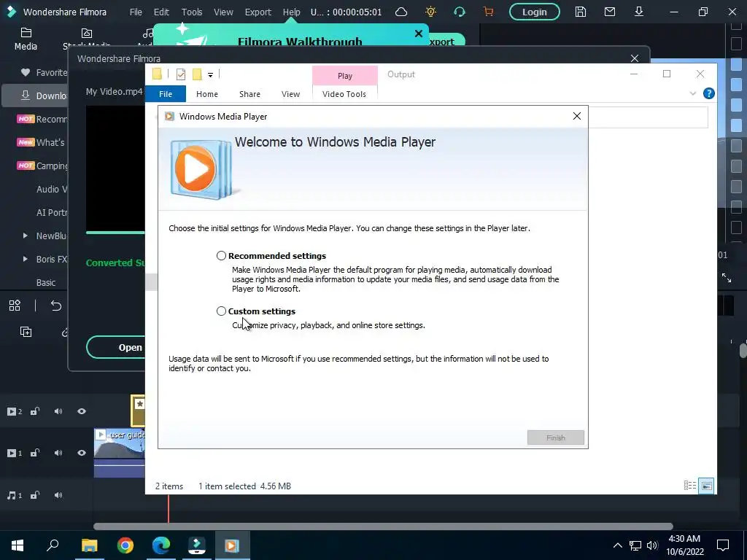Select the Camping sidebar item
Screen dimensions: 747x560
tap(41, 166)
